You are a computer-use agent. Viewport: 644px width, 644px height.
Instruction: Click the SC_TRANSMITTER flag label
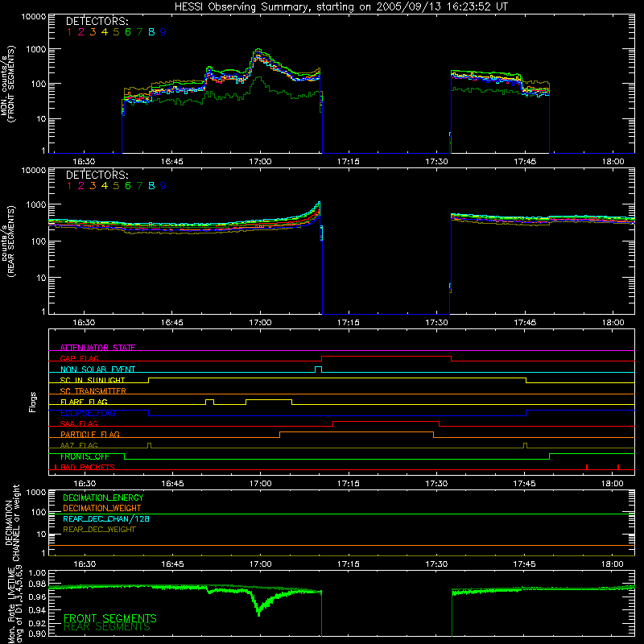point(93,390)
